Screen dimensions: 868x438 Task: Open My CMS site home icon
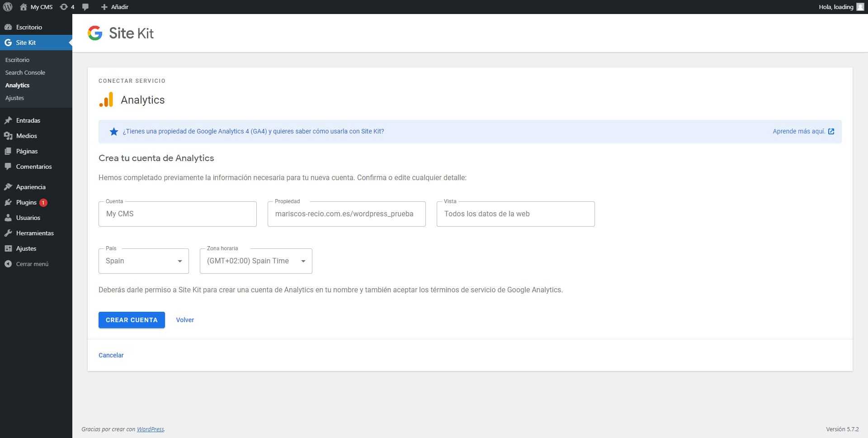click(x=24, y=7)
